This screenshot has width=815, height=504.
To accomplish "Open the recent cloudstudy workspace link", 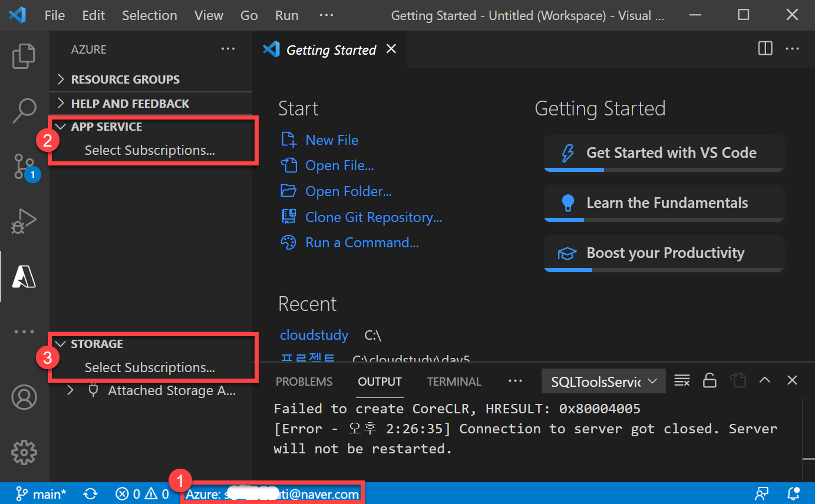I will 314,335.
